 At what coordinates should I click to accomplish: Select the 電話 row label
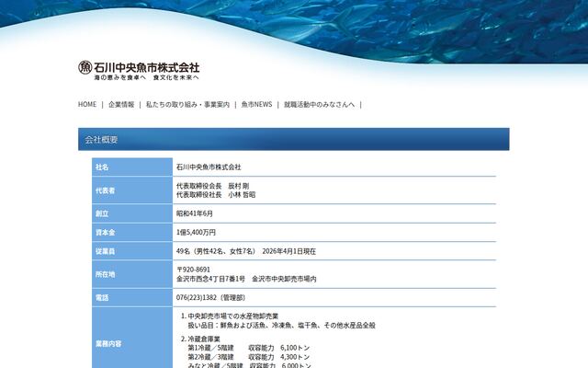[x=102, y=298]
